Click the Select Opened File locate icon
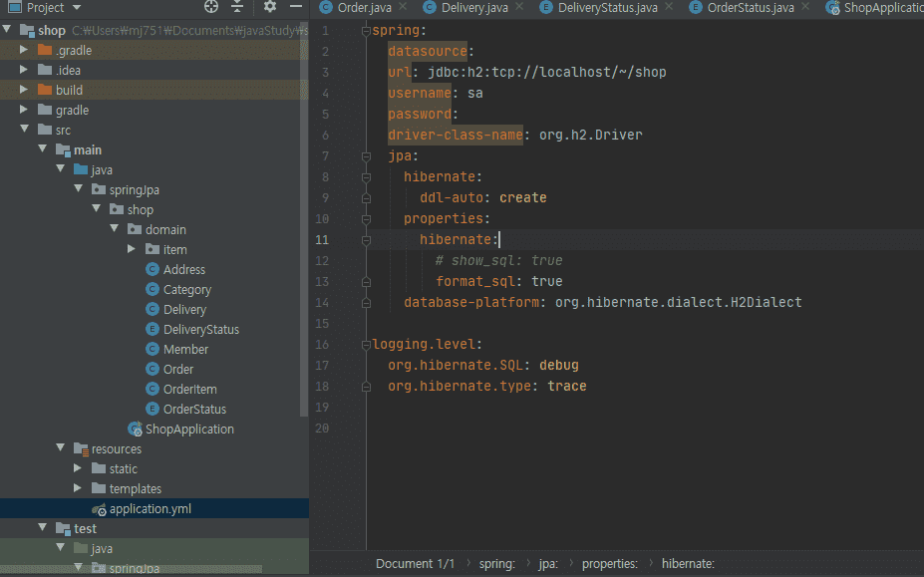Screen dimensions: 924x577 (210, 7)
